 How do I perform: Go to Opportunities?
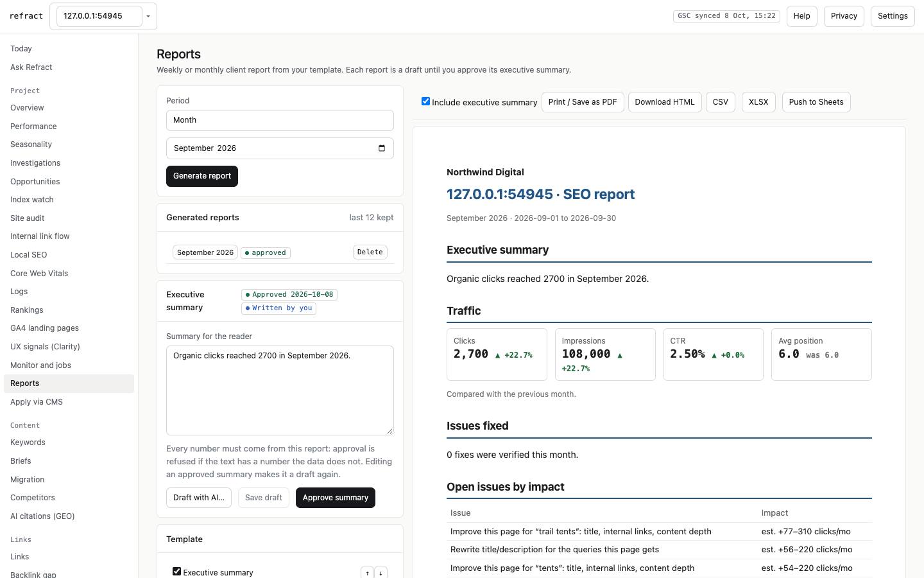coord(69,182)
